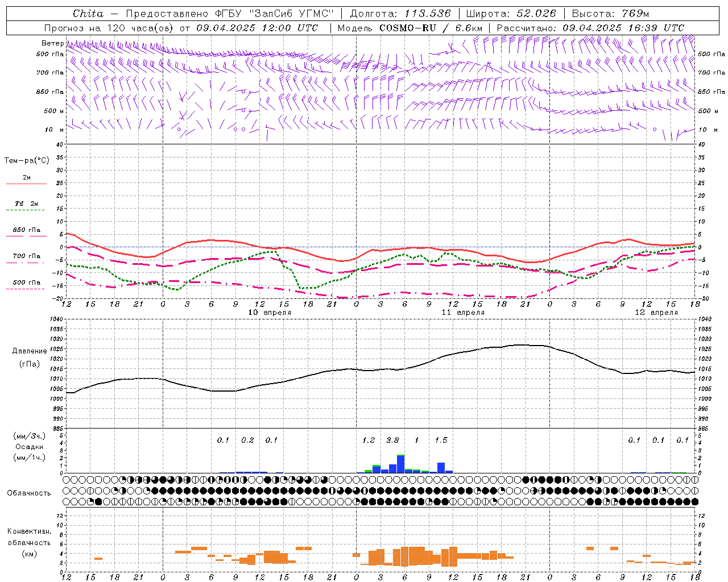Click the "Td 2м" dew point legend entry
Viewport: 728px width, 582px height.
(x=26, y=206)
